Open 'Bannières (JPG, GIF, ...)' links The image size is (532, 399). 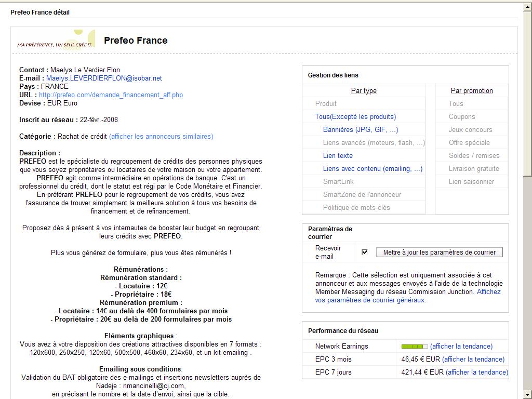coord(361,129)
